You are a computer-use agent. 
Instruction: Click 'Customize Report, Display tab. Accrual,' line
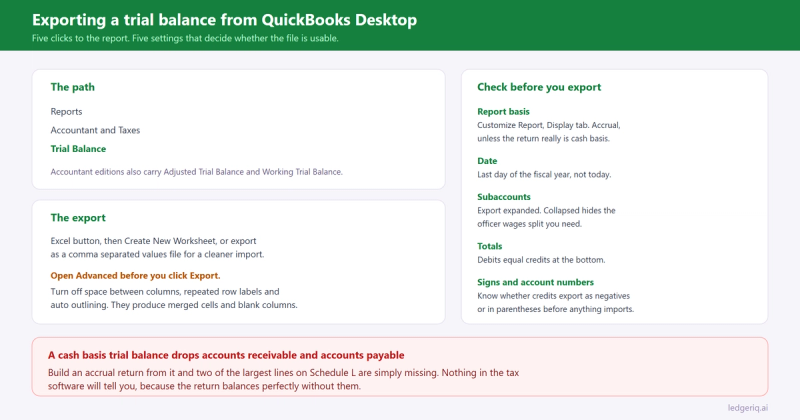point(549,125)
